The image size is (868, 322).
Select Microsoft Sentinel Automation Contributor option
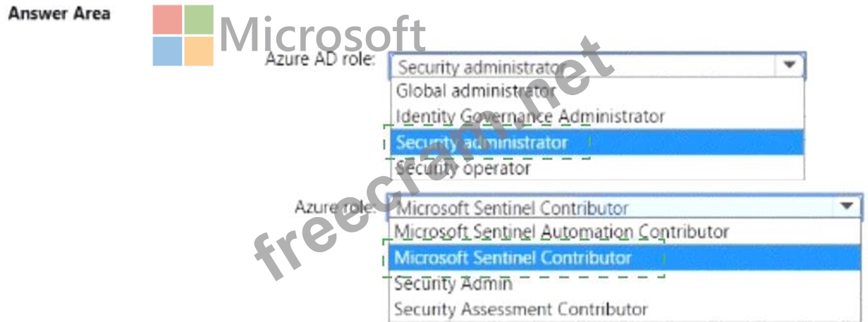point(561,230)
